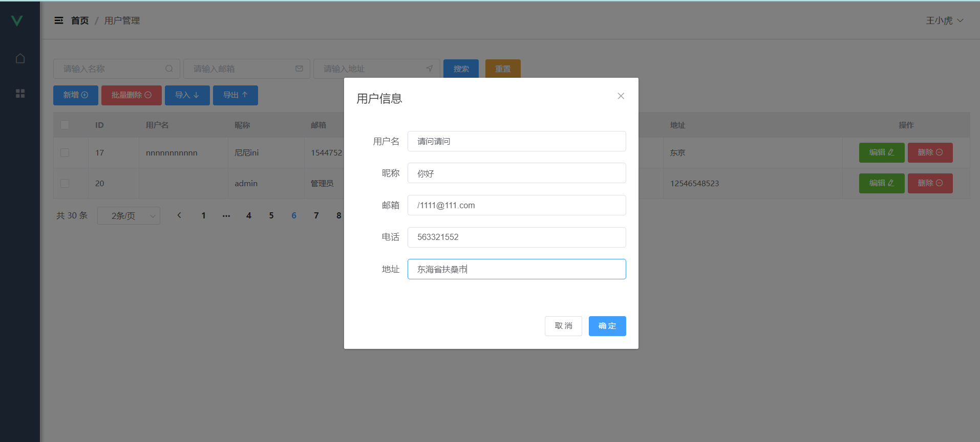Click 删除 button for row 12546548523
The width and height of the screenshot is (980, 442).
930,183
